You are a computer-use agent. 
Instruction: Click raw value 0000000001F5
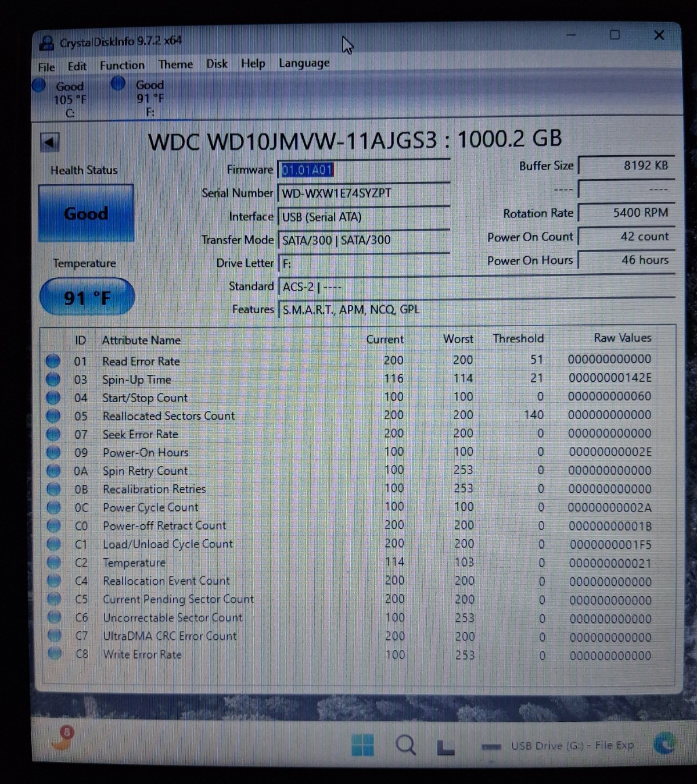pos(610,545)
